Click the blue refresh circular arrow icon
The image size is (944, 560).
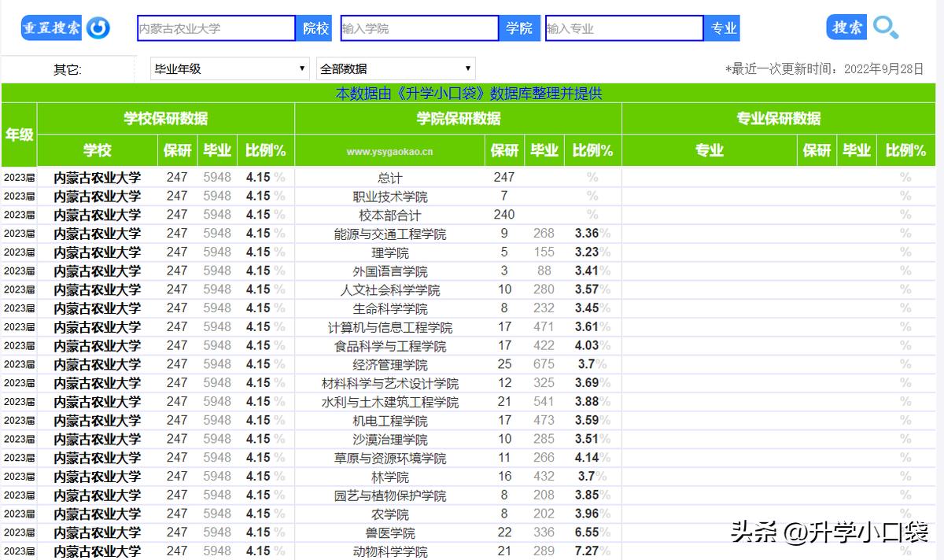pos(98,28)
